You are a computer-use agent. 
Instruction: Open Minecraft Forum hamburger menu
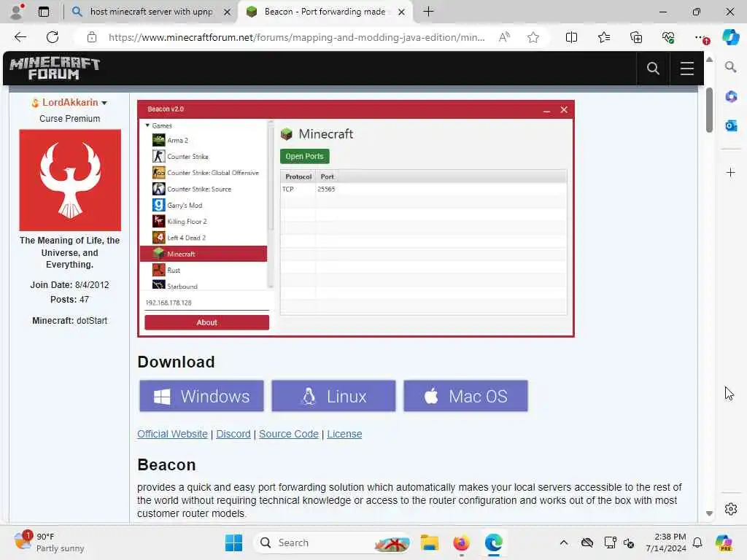click(x=686, y=69)
